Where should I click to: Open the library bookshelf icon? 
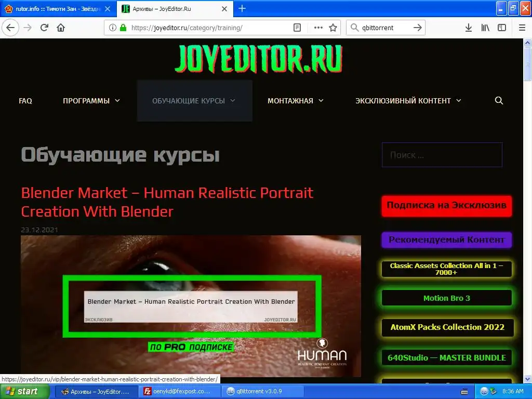485,28
